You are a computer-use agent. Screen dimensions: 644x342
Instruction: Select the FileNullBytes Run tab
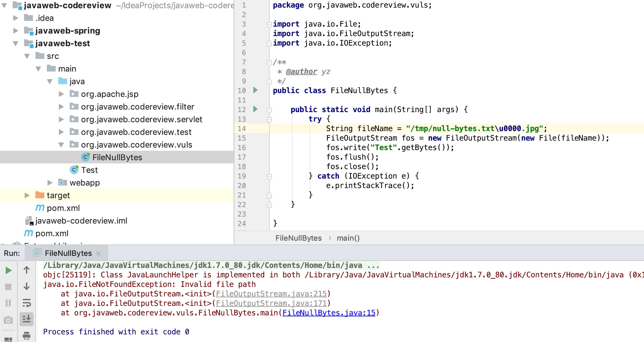68,253
